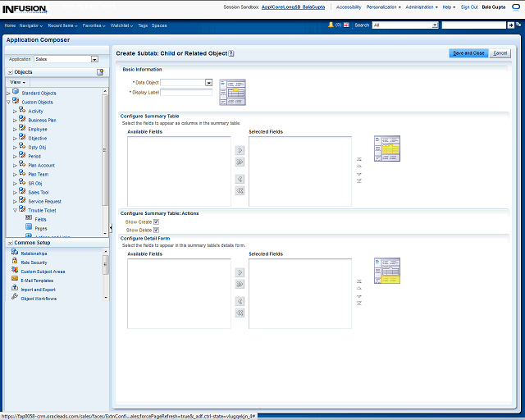
Task: Open the Application dropdown showing Sales
Action: point(94,59)
